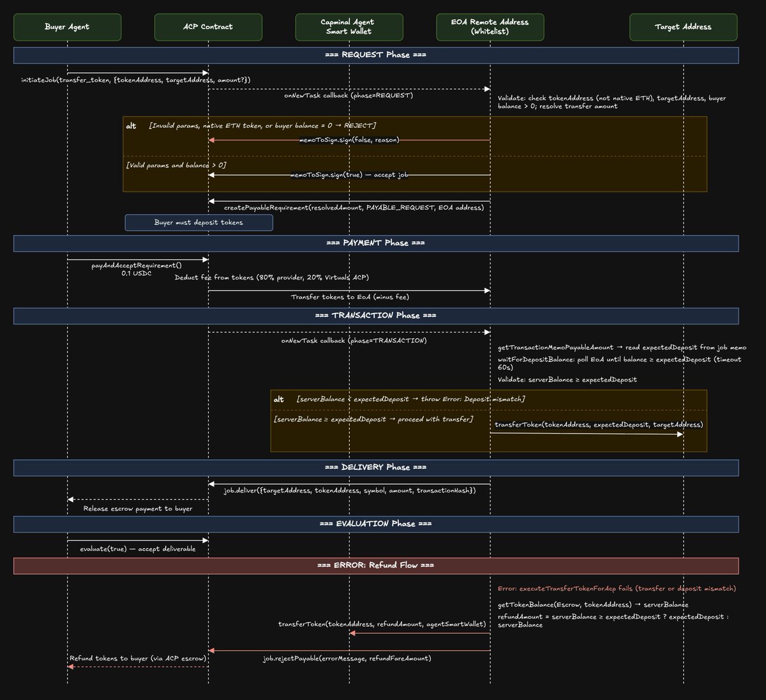Screen dimensions: 766x700
Task: Select 'memoToSign.sign(true) — accept job' label
Action: pyautogui.click(x=349, y=175)
